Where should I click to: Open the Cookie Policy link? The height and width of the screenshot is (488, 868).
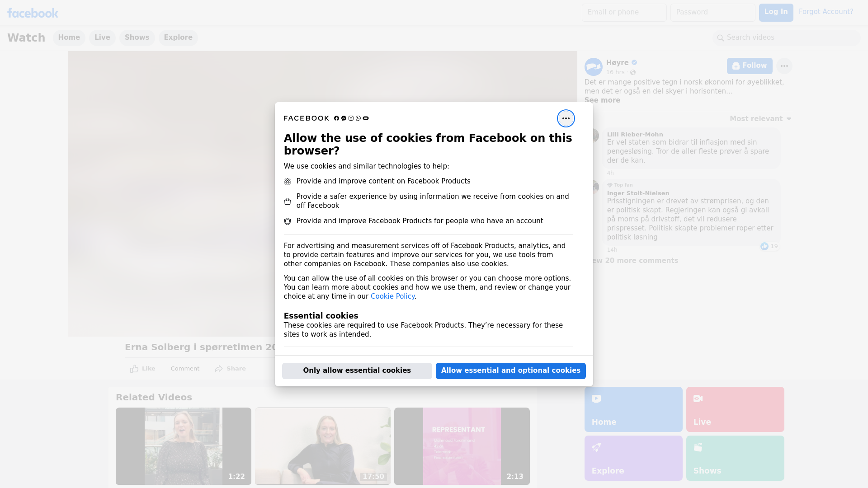click(392, 296)
